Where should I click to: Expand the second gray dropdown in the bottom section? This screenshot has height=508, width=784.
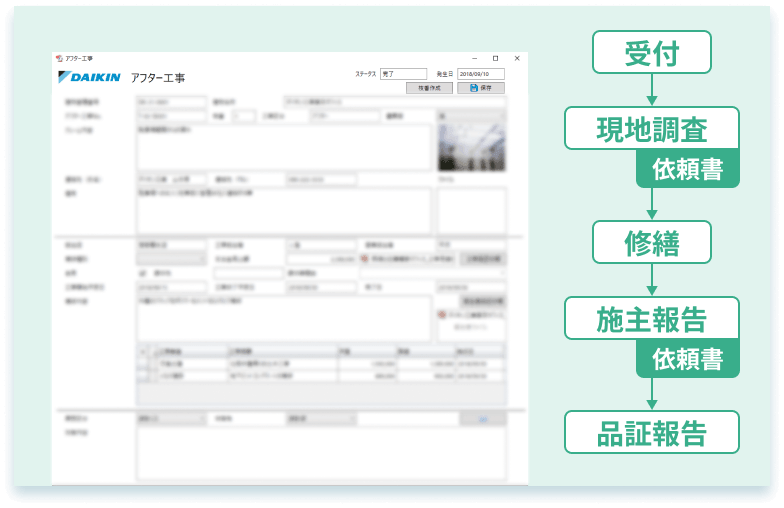(x=320, y=419)
